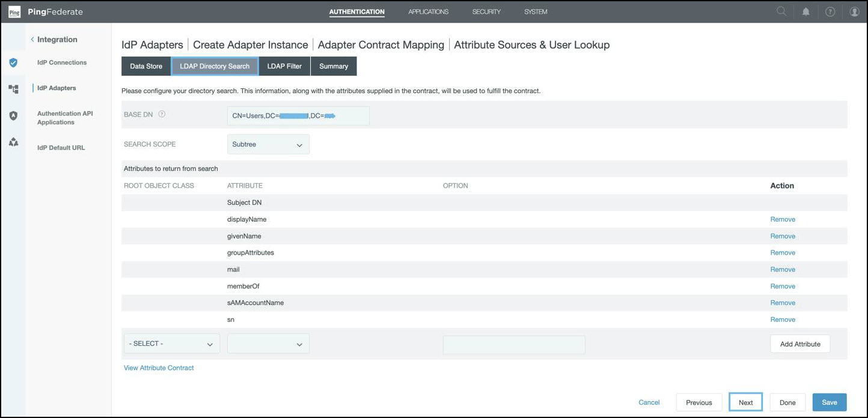
Task: Expand the Root Object Class SELECT dropdown
Action: click(171, 344)
